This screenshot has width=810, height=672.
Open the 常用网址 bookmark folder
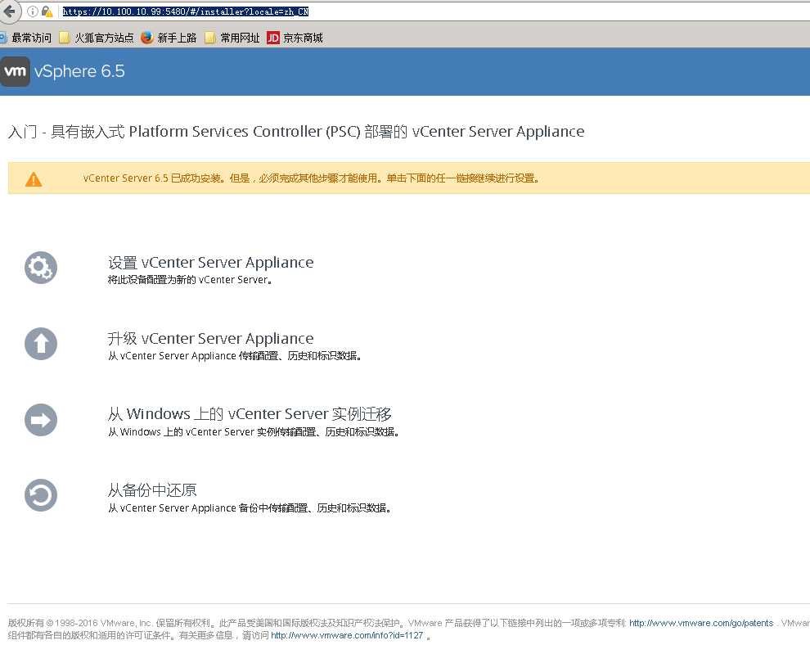[232, 38]
